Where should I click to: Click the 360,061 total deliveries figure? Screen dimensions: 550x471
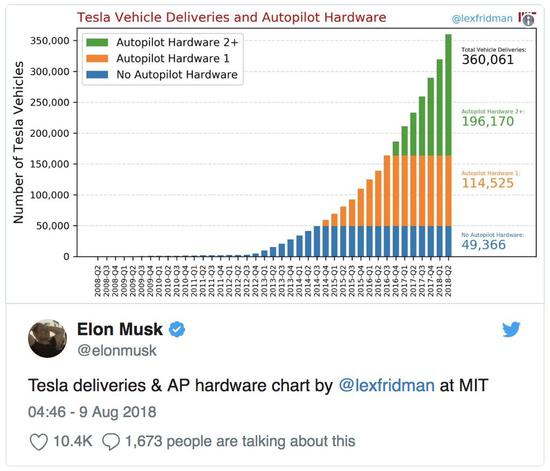488,60
